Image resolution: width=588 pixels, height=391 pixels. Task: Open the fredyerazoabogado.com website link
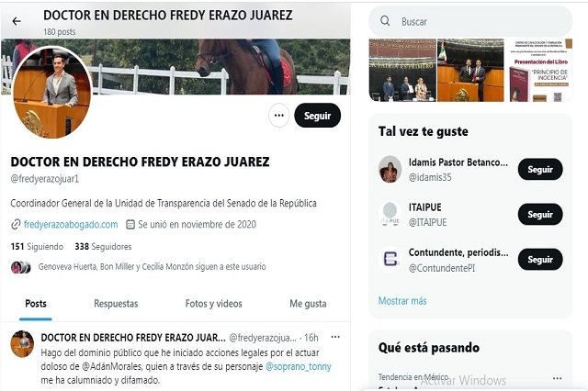(x=71, y=224)
